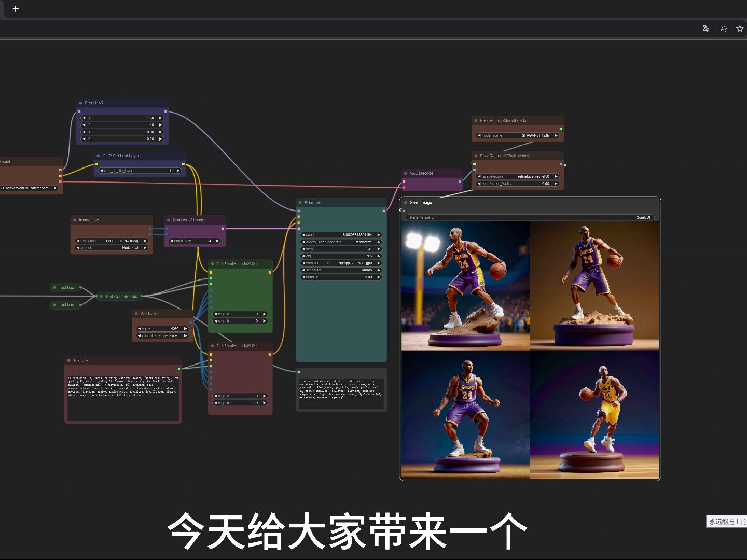
Task: Expand the Text Concatenate collapsed node dot
Action: tap(101, 296)
